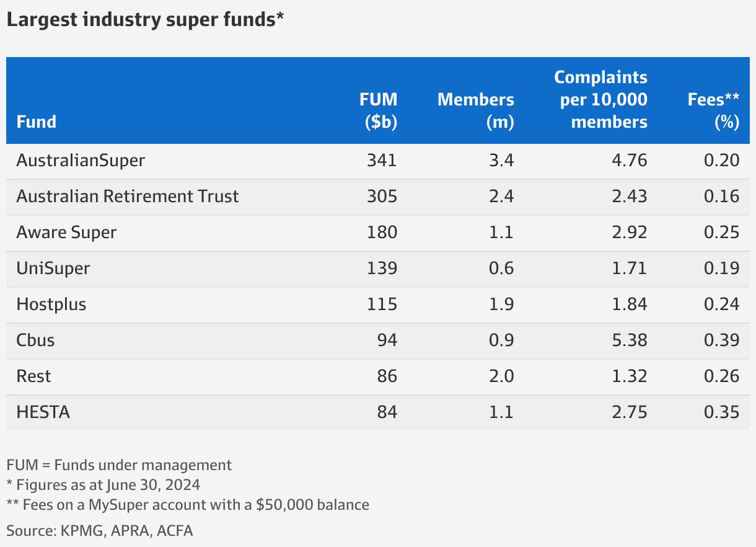
Task: Click the Aware Super fund name
Action: [66, 233]
